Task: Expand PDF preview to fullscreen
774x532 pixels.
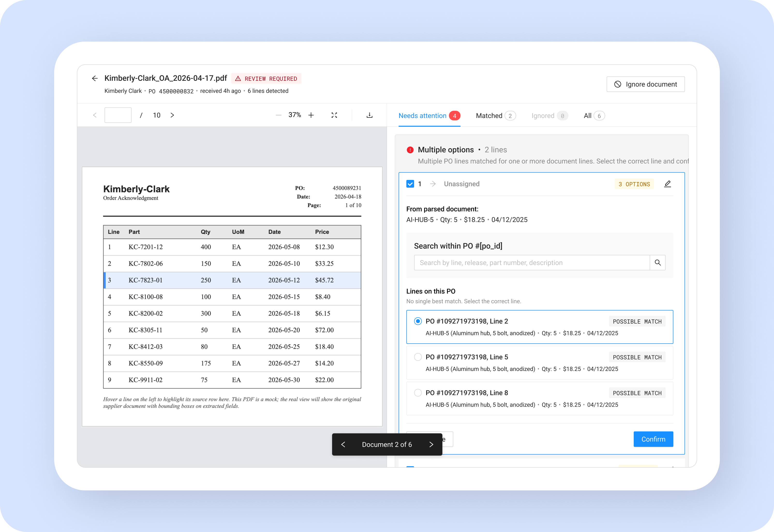Action: click(334, 115)
